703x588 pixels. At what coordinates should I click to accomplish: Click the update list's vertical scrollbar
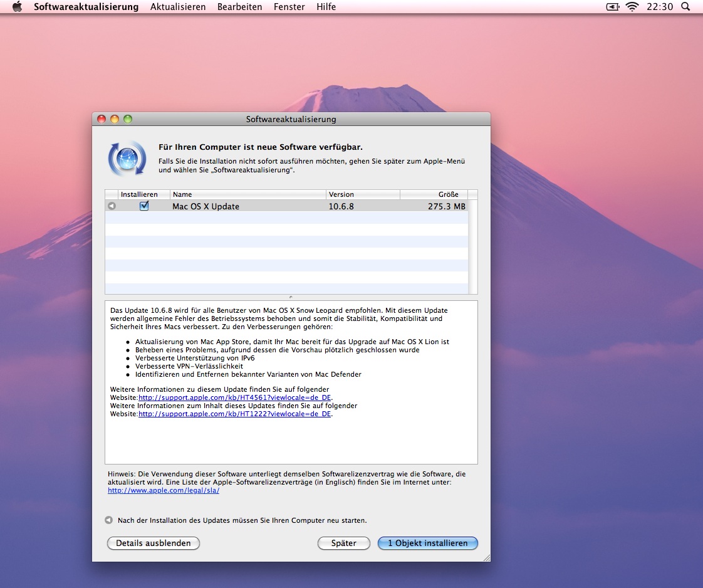(x=472, y=247)
